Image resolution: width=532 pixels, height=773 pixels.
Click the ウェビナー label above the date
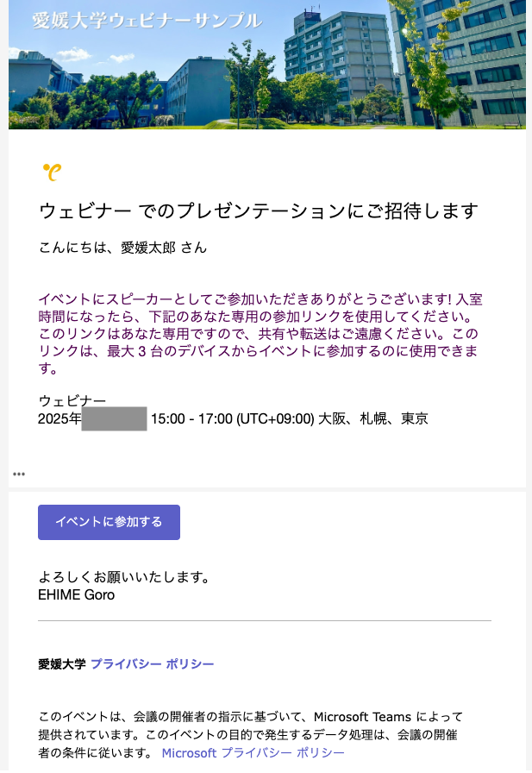tap(72, 401)
